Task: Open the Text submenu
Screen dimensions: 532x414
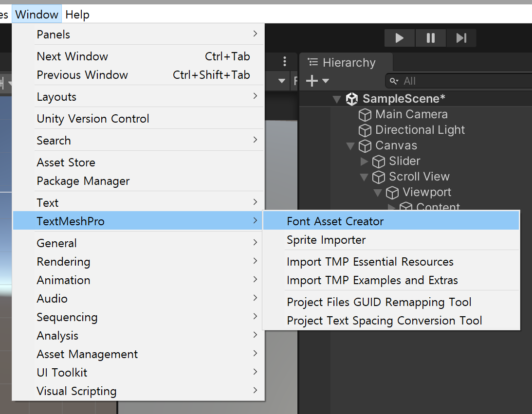Action: click(x=138, y=203)
